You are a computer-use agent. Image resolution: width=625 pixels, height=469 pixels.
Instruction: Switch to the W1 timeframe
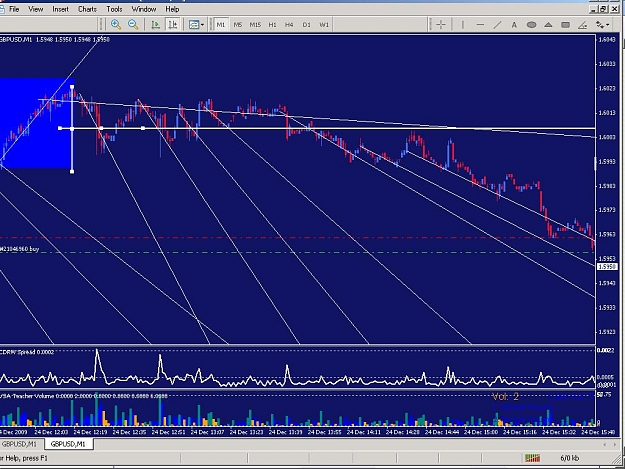pyautogui.click(x=324, y=25)
